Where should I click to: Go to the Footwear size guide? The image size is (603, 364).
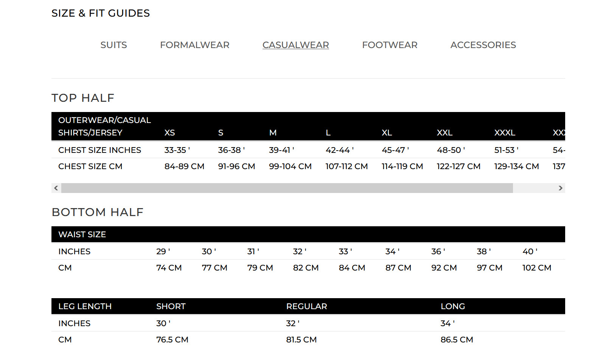point(390,45)
